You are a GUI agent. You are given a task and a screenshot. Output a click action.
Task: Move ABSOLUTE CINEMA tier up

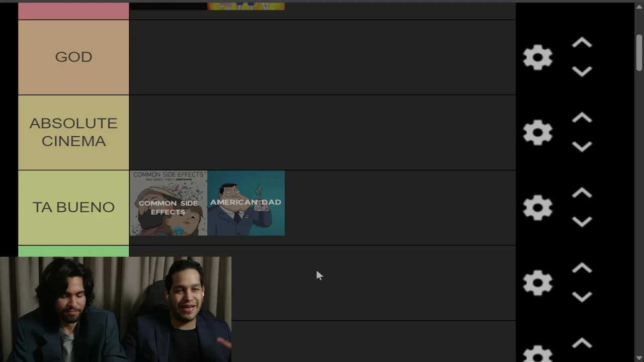(x=582, y=118)
